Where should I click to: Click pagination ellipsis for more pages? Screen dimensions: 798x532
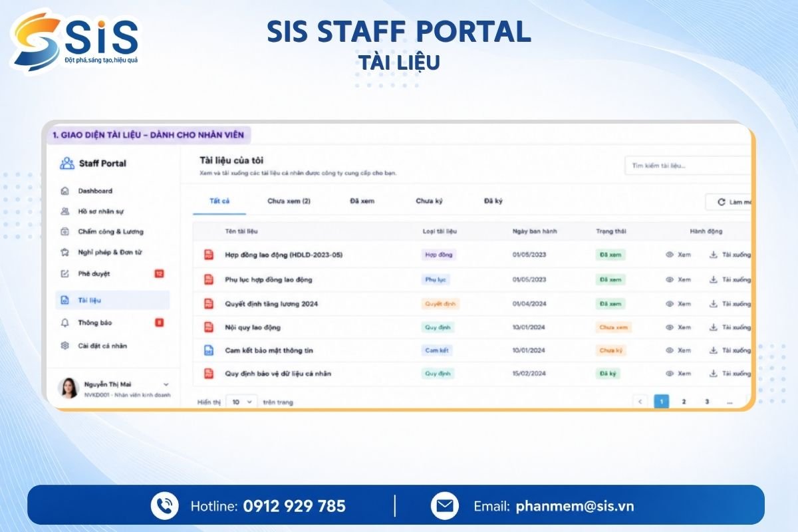[730, 402]
